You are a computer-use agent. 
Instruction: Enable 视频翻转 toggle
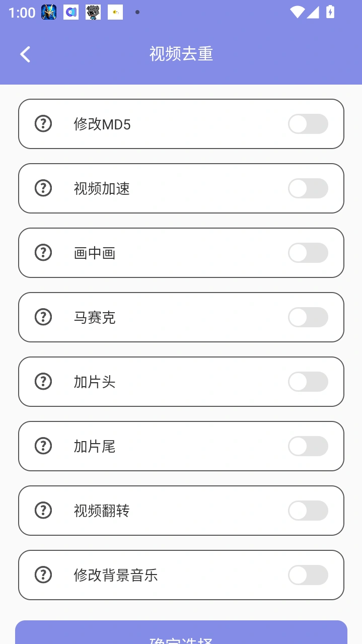308,511
